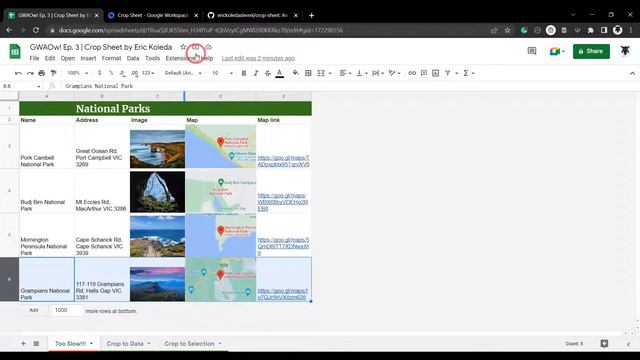Open the font size dropdown
Image resolution: width=640 pixels, height=360 pixels.
tap(222, 73)
